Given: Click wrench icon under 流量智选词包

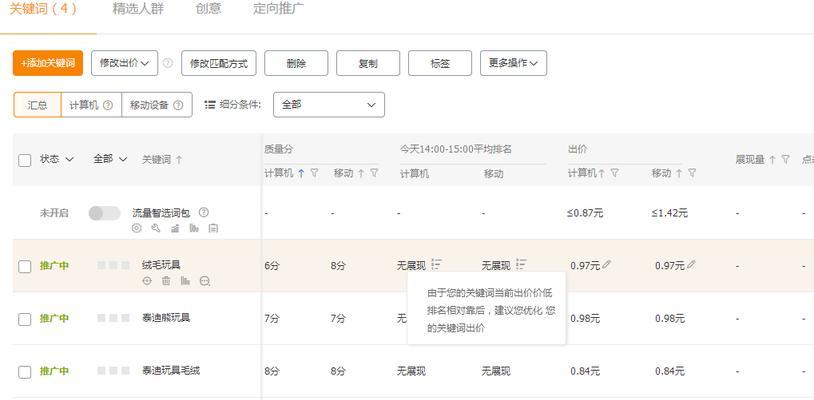Looking at the screenshot, I should click(156, 228).
